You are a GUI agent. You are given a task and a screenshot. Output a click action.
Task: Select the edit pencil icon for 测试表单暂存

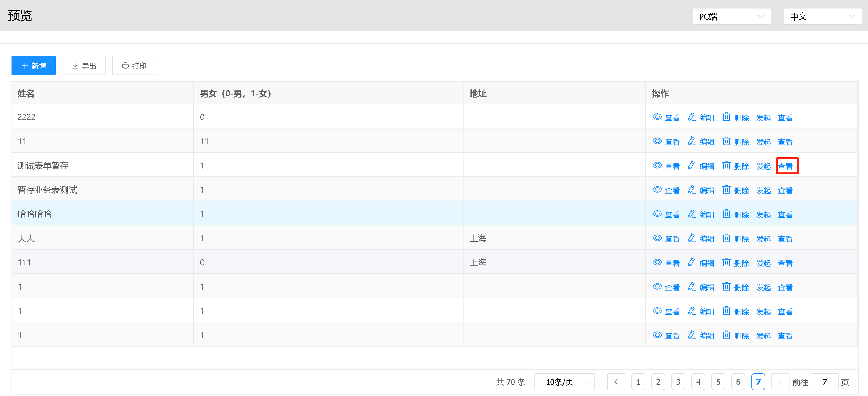pos(692,165)
